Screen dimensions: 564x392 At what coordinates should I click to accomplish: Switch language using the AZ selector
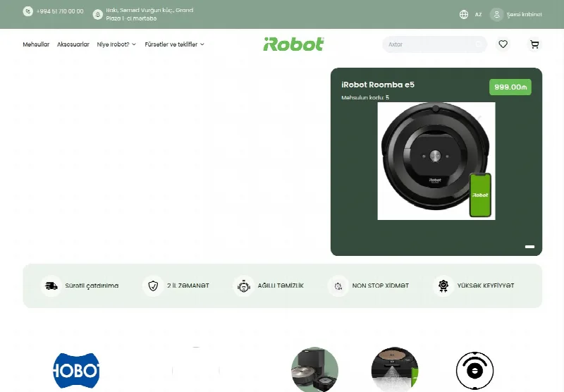(478, 14)
